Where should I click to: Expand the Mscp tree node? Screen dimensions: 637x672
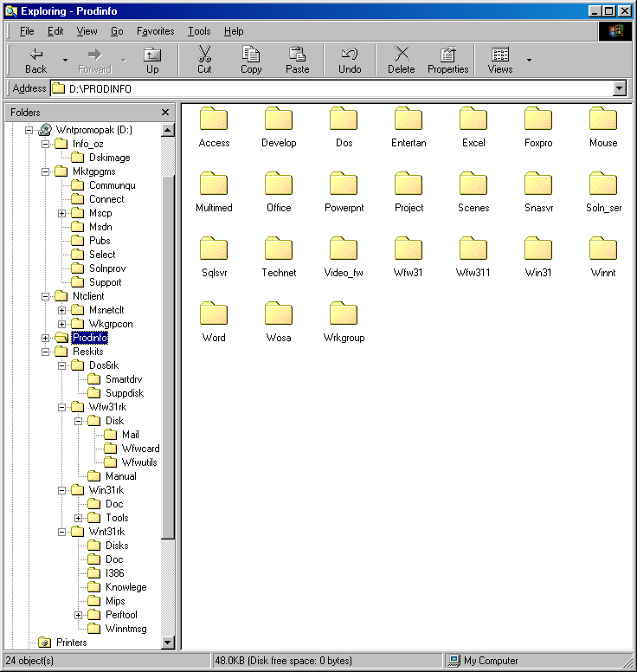(61, 213)
